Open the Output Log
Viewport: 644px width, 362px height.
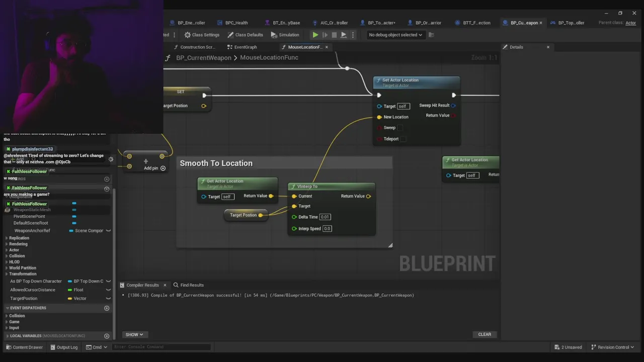point(63,347)
